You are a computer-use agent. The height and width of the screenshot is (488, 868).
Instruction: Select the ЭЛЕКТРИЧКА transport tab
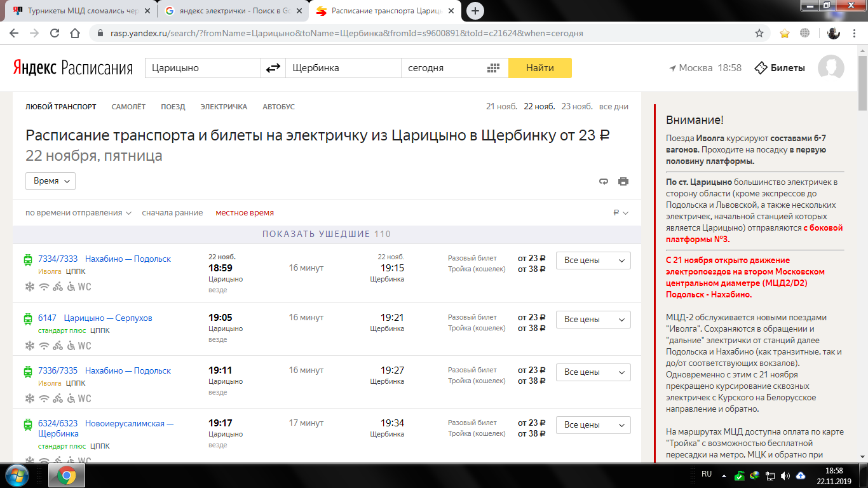(224, 107)
